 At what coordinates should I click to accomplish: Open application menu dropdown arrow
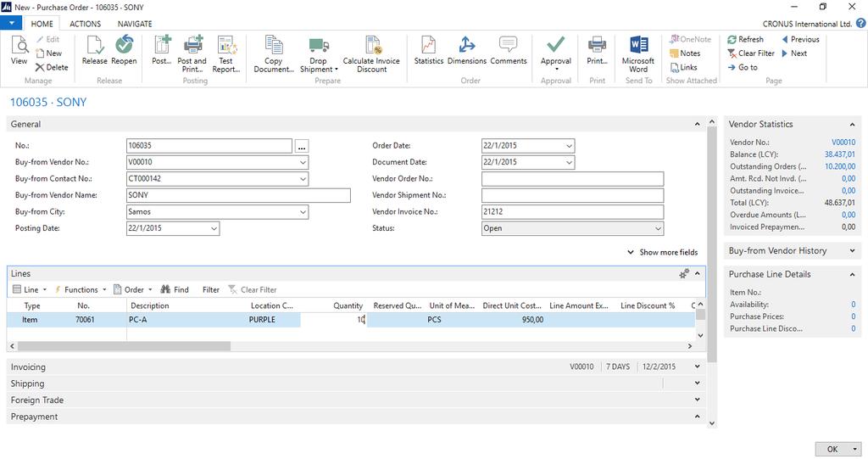(x=11, y=23)
